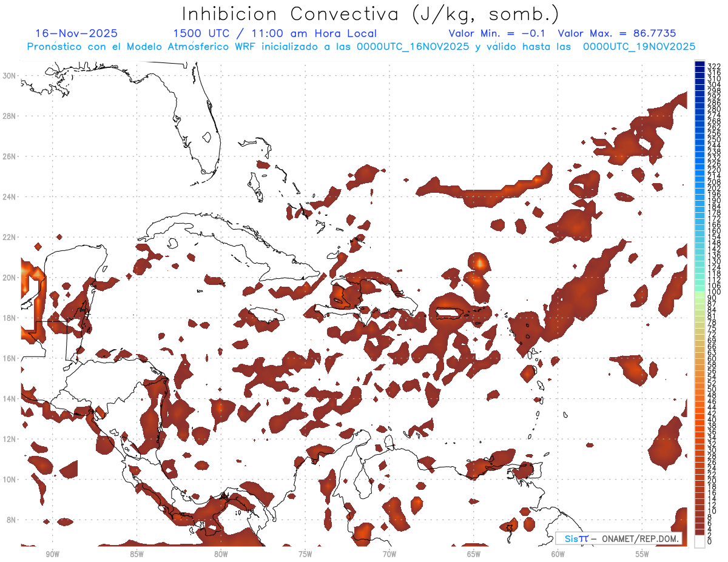Image resolution: width=728 pixels, height=562 pixels.
Task: Click the "Valor Max. = 86.7735" value
Action: (x=616, y=34)
